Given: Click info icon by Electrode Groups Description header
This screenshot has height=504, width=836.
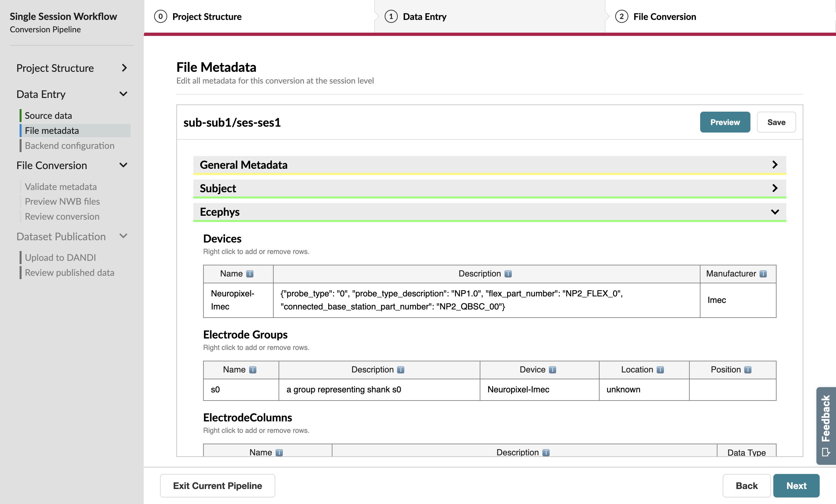Looking at the screenshot, I should 401,370.
